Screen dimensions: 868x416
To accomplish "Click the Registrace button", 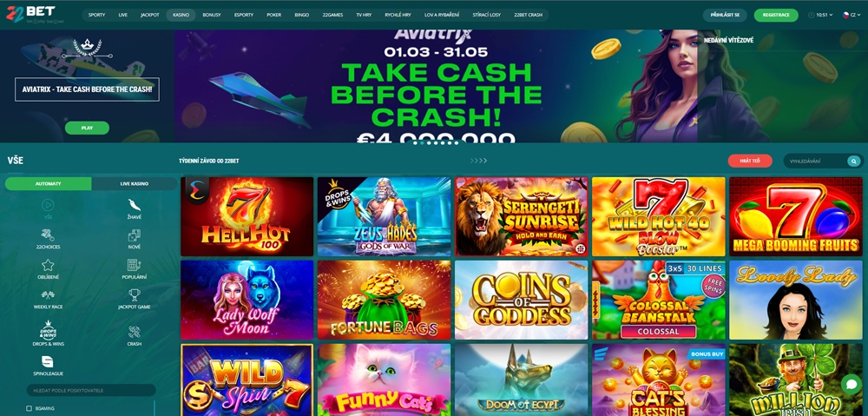I will 775,15.
